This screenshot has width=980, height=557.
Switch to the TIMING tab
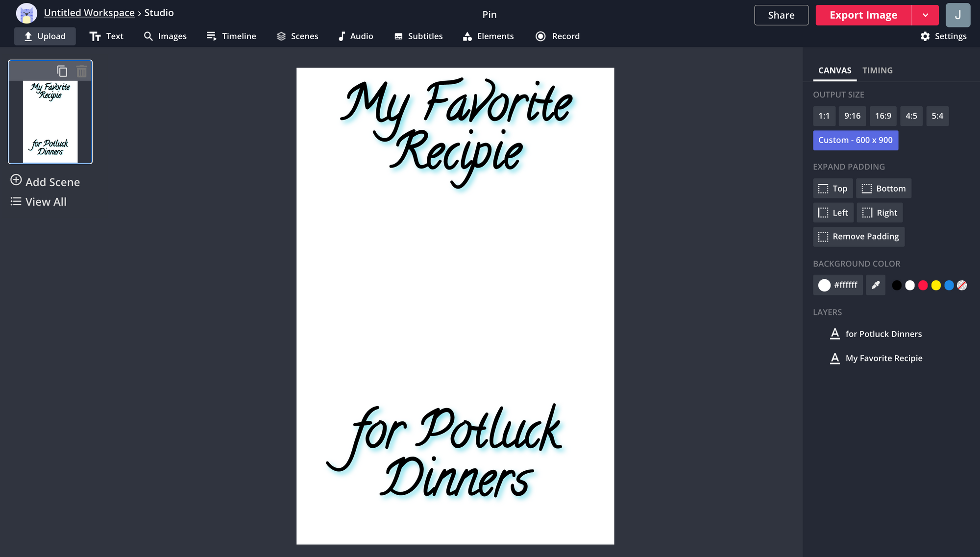point(877,71)
